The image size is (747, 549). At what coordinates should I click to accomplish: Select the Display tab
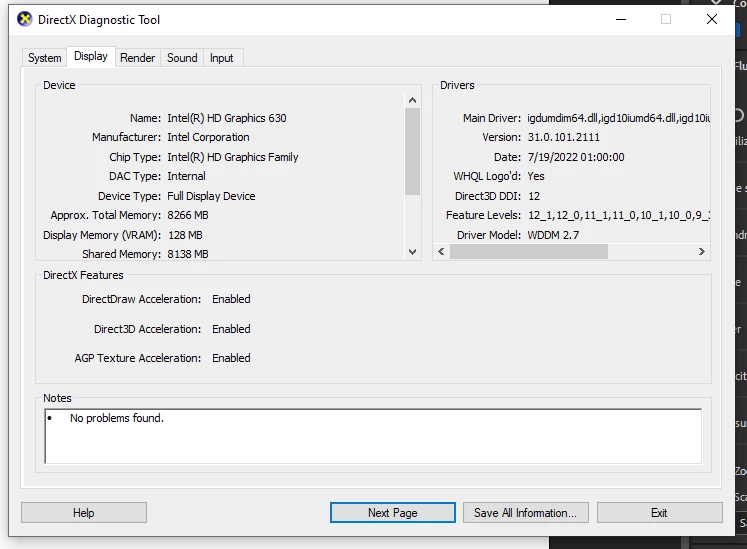pos(91,56)
